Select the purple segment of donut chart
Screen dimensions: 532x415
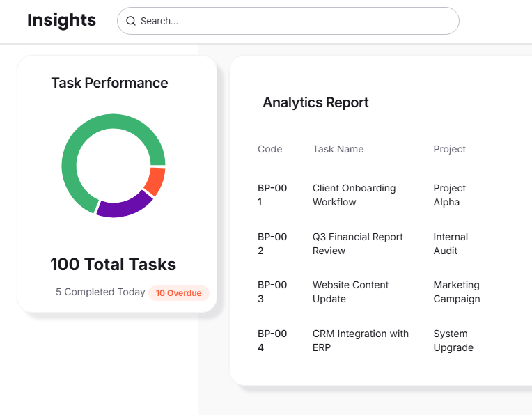123,205
